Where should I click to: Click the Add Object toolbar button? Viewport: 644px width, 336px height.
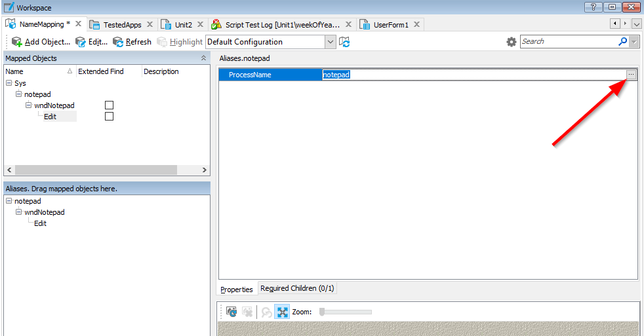click(x=41, y=42)
